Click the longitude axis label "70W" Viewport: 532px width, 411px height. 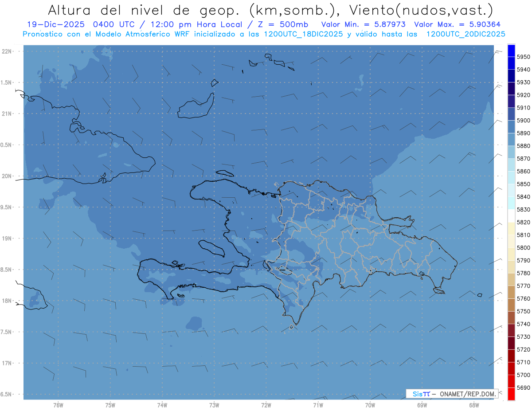coord(370,406)
